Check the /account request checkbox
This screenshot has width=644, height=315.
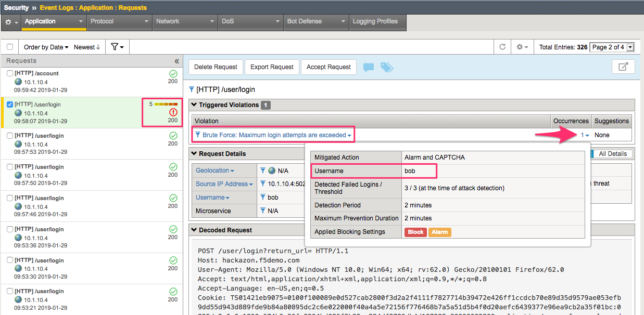(10, 73)
